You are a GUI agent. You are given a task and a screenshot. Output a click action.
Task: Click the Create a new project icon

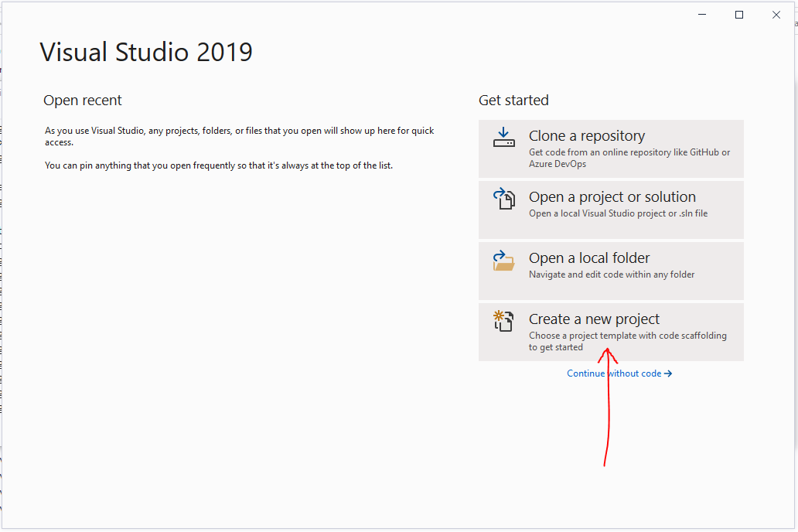pos(504,321)
